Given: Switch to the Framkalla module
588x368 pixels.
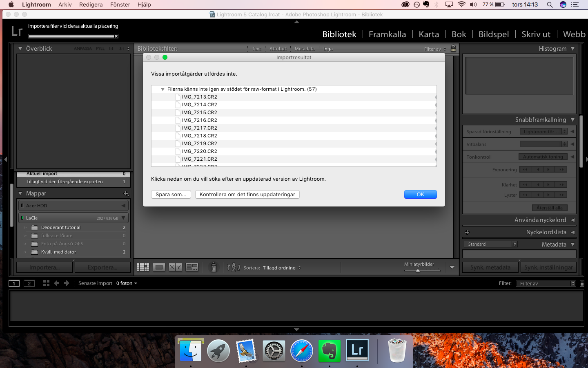Looking at the screenshot, I should (x=388, y=34).
